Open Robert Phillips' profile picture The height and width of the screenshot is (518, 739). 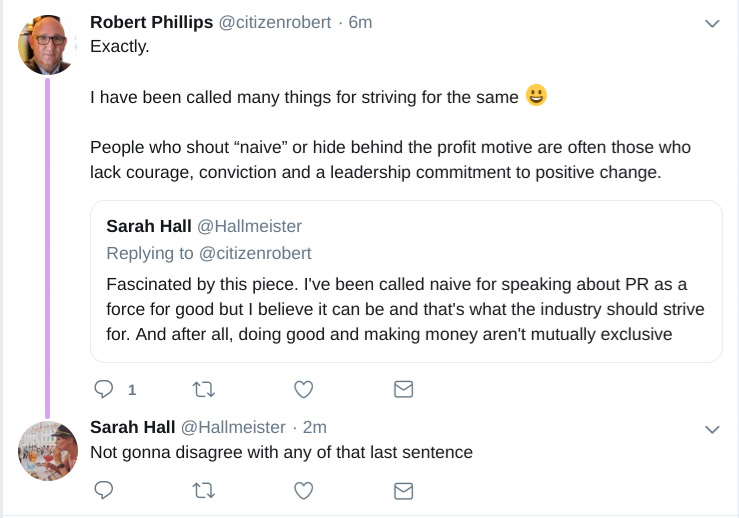click(47, 46)
